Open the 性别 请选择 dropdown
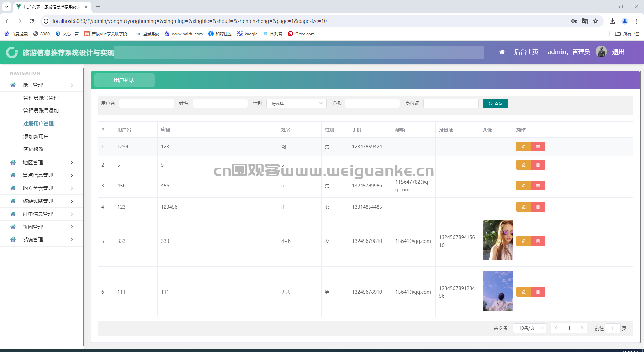Image resolution: width=644 pixels, height=352 pixels. point(297,103)
